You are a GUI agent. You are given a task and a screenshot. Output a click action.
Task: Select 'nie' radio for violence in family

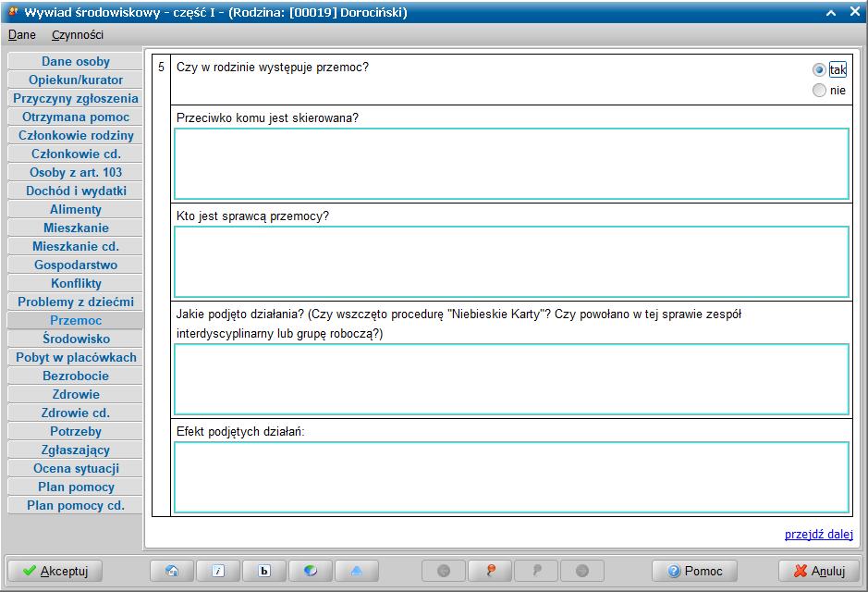819,91
